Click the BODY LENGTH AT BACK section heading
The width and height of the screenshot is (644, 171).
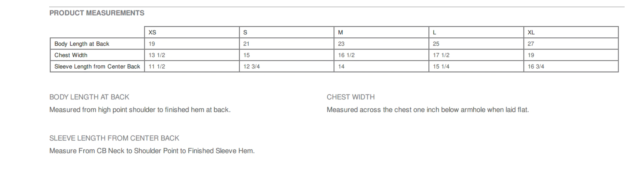(89, 97)
